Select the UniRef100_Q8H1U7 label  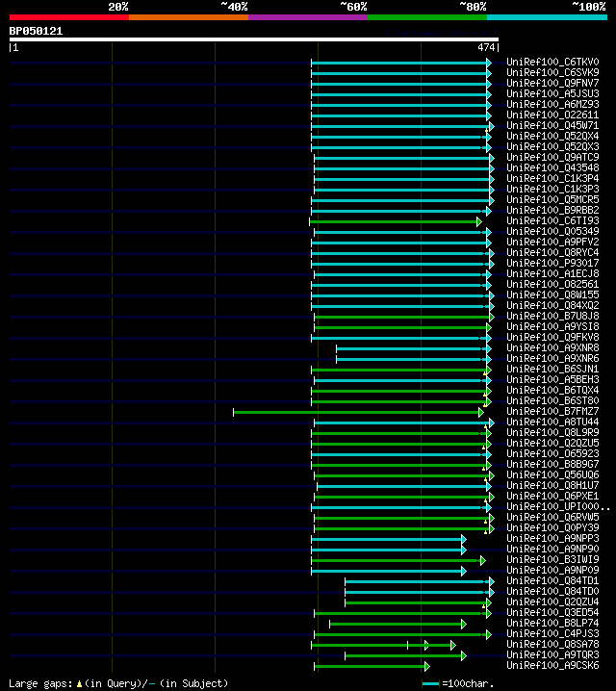click(552, 485)
